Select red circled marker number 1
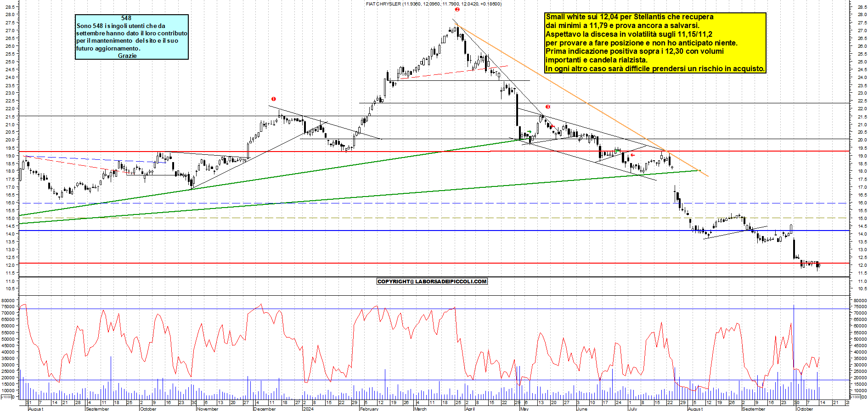Image resolution: width=868 pixels, height=411 pixels. 274,99
